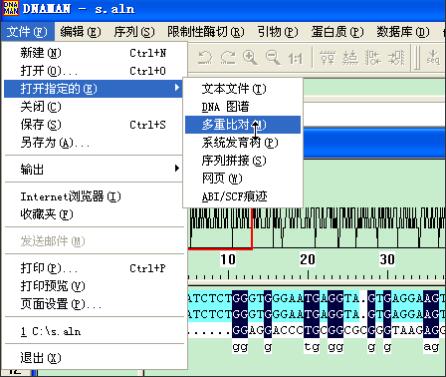Select 网页(W) in the submenu
Viewport: 446px width, 377px height.
[x=243, y=179]
